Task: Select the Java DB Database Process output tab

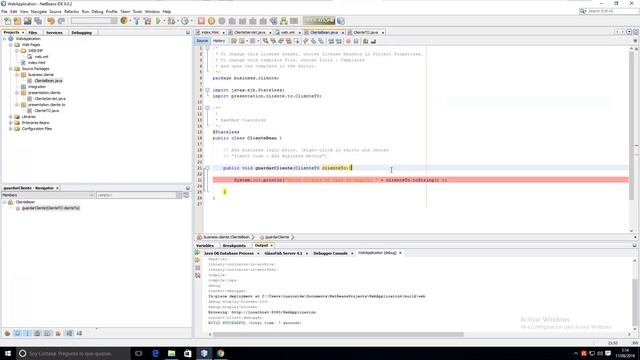Action: coord(229,253)
